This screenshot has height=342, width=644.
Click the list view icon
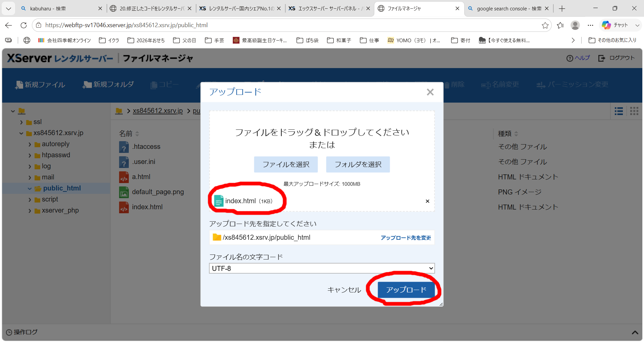[x=619, y=111]
